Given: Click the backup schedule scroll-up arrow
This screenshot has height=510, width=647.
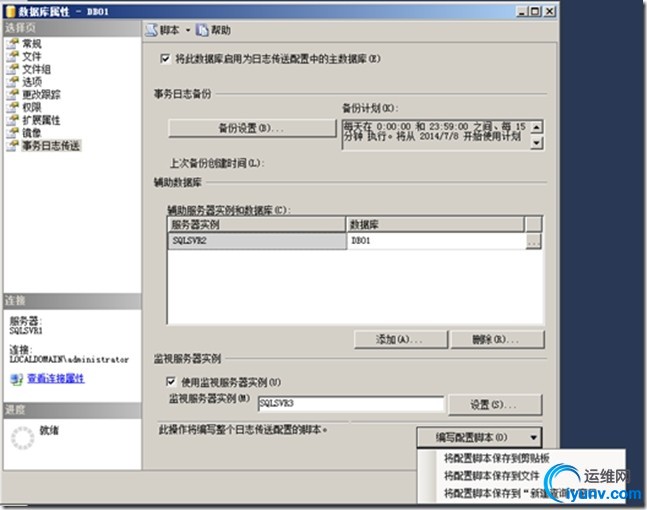Looking at the screenshot, I should click(x=536, y=127).
